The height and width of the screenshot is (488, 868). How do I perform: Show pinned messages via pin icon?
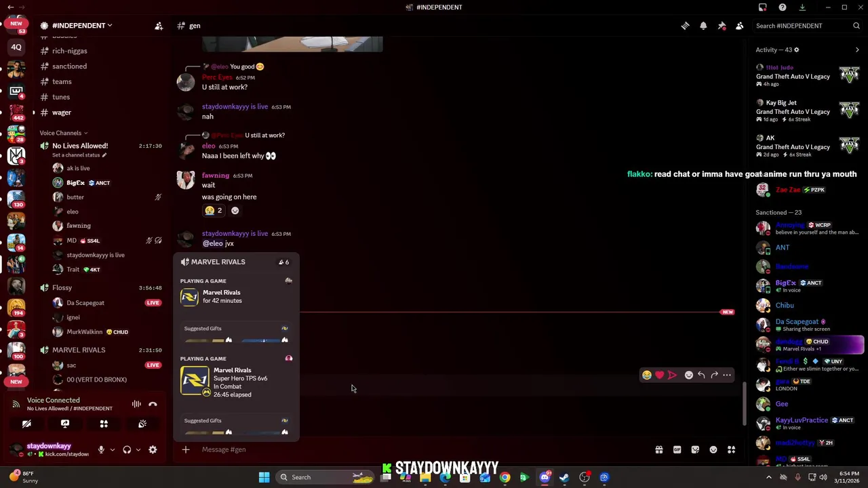pos(722,26)
